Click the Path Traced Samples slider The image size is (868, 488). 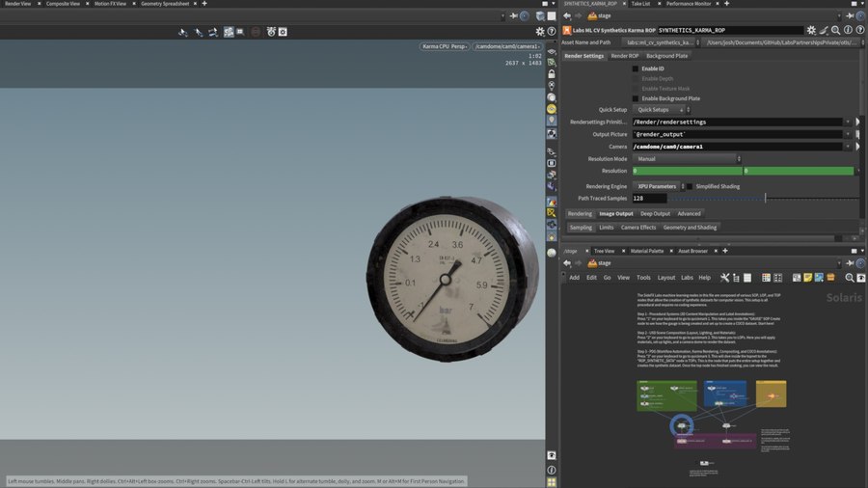(765, 199)
